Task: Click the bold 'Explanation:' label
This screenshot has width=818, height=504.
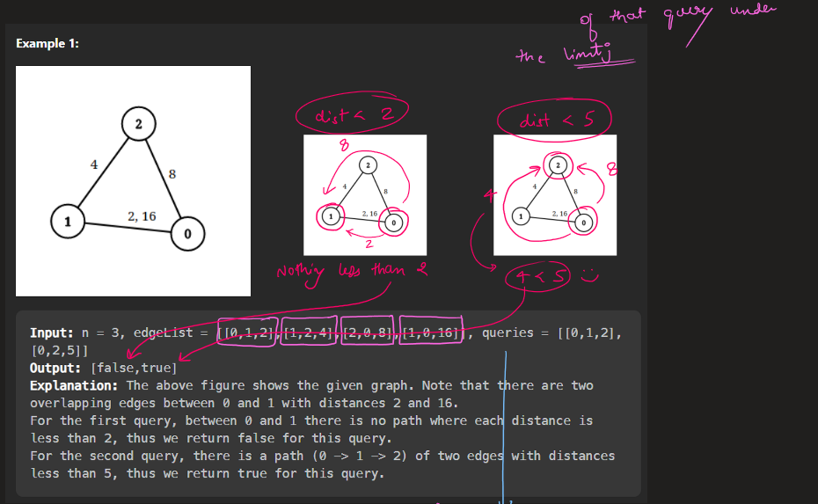Action: click(x=76, y=385)
